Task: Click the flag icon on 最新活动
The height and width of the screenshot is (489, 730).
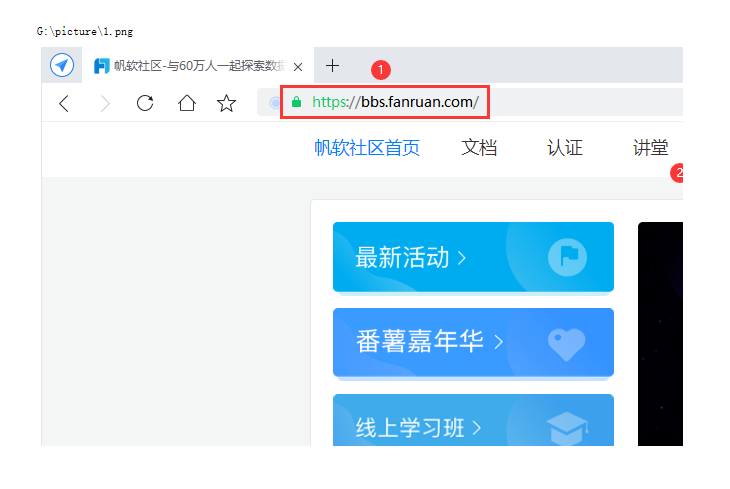Action: [x=567, y=257]
